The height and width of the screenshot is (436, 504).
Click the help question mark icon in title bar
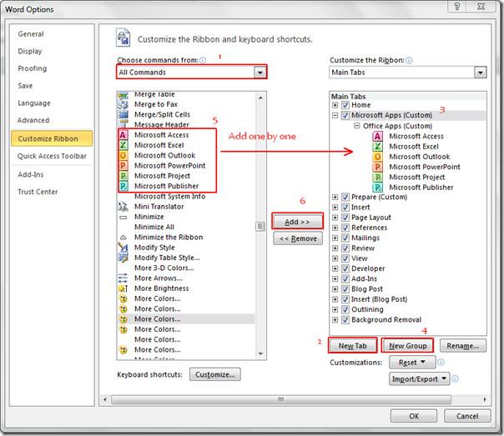point(456,8)
